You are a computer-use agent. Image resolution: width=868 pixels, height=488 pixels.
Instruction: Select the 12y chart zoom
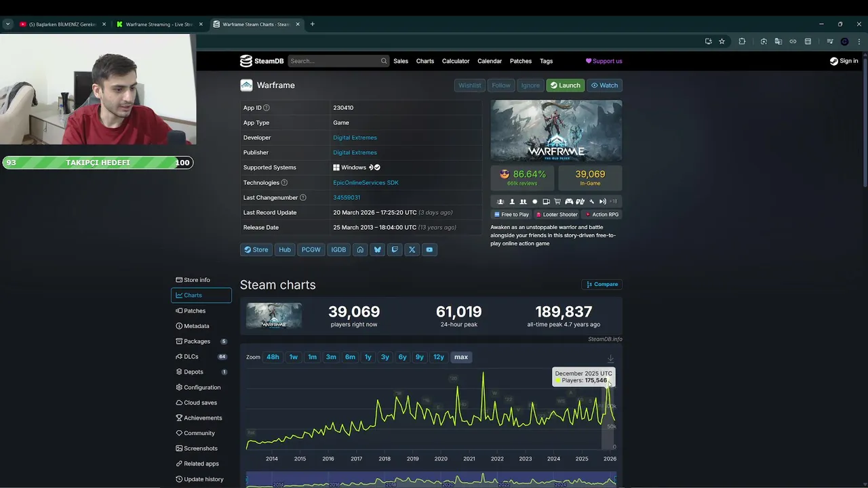[x=439, y=357]
